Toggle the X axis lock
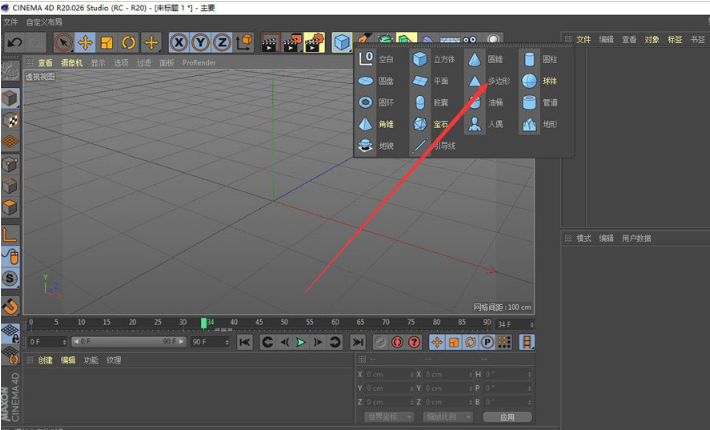The image size is (710, 430). point(179,42)
